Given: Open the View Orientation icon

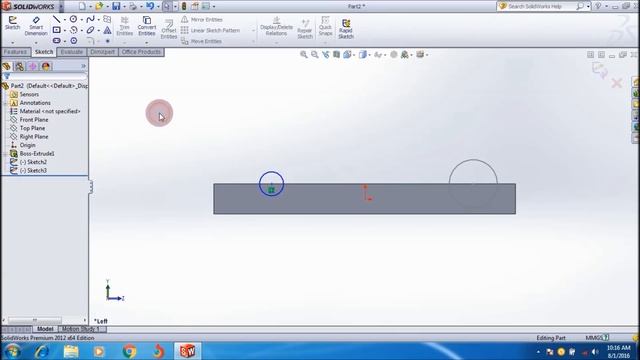Looking at the screenshot, I should 347,54.
